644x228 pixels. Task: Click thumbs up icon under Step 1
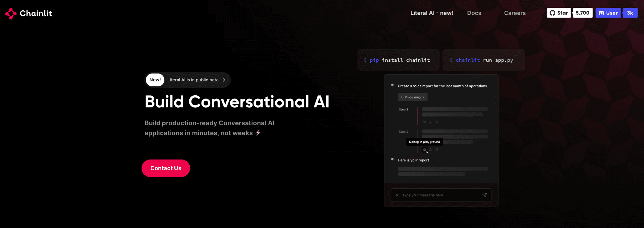430,122
